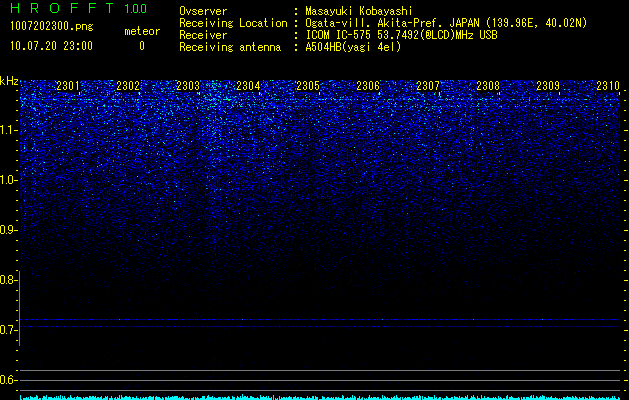Image resolution: width=629 pixels, height=400 pixels.
Task: Click the Ovserver field label
Action: [203, 11]
